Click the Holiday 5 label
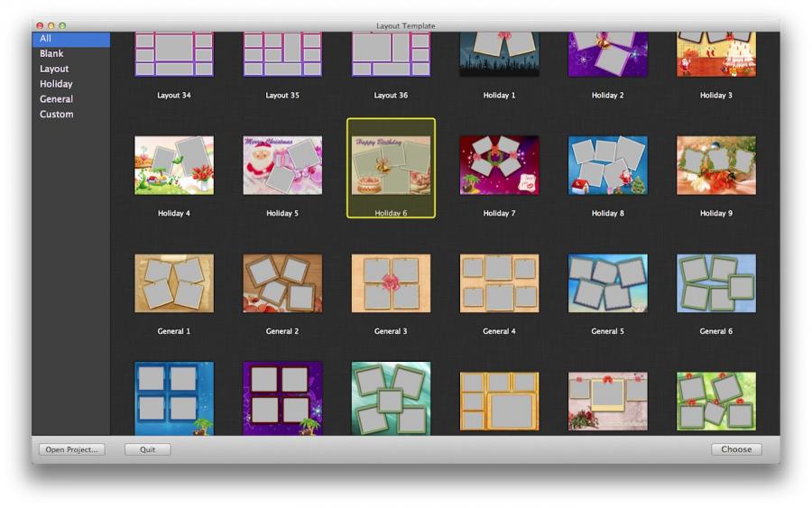 coord(282,213)
